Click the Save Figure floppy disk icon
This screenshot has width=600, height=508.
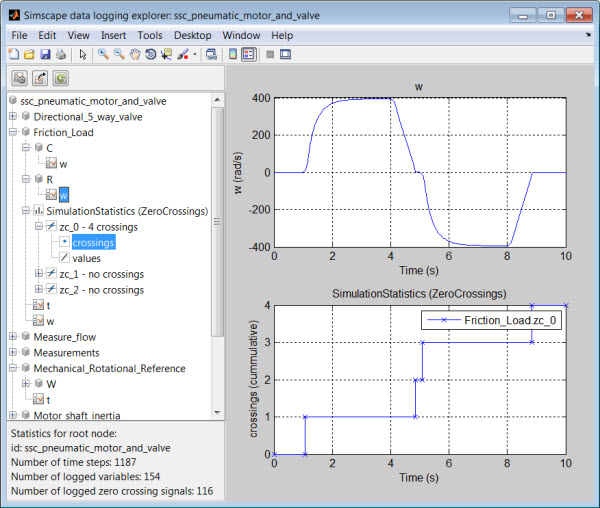(x=45, y=54)
